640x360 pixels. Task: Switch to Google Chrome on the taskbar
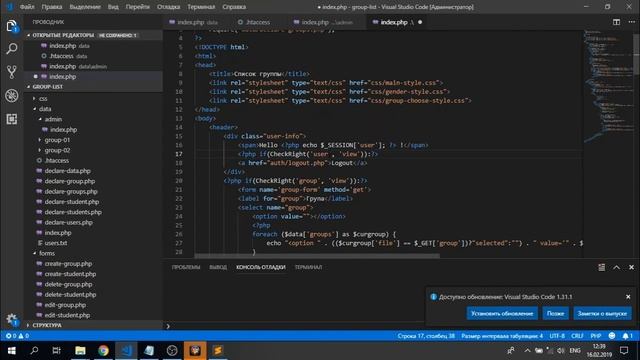point(103,351)
